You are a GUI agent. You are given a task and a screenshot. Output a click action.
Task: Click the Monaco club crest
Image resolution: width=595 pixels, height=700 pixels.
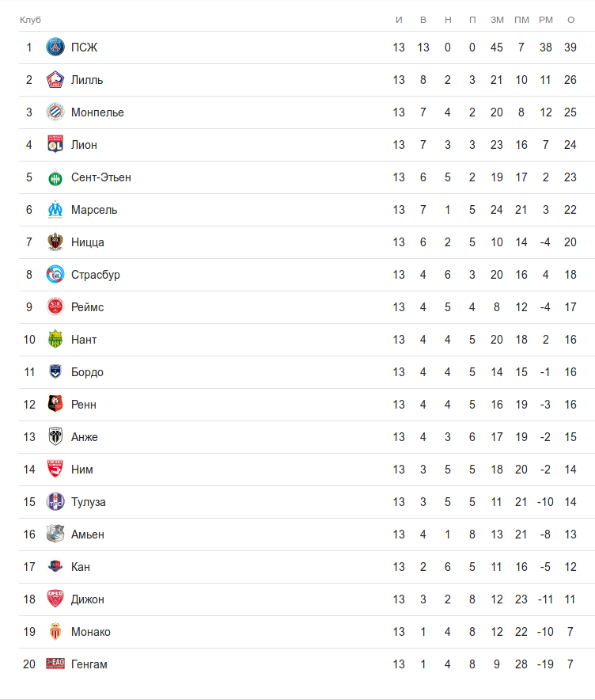click(x=55, y=632)
